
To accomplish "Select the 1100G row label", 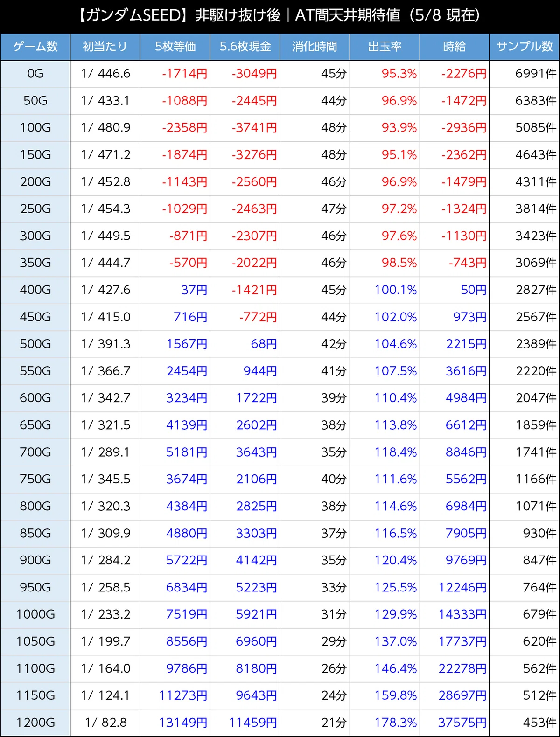I will [35, 669].
